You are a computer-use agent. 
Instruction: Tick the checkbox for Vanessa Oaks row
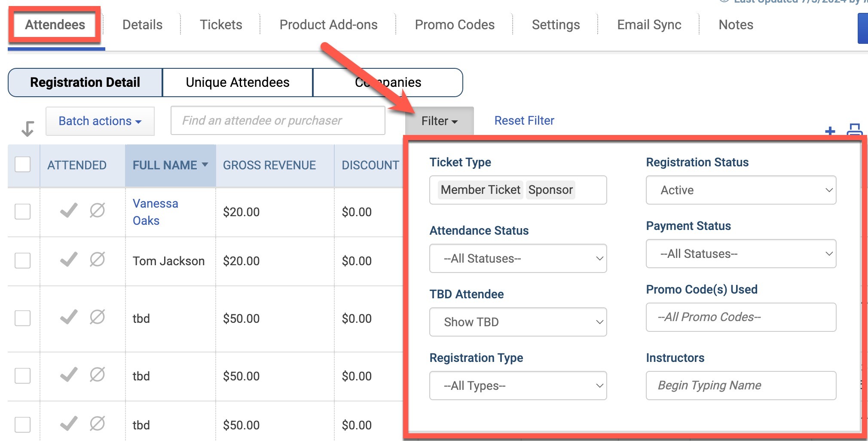tap(23, 211)
